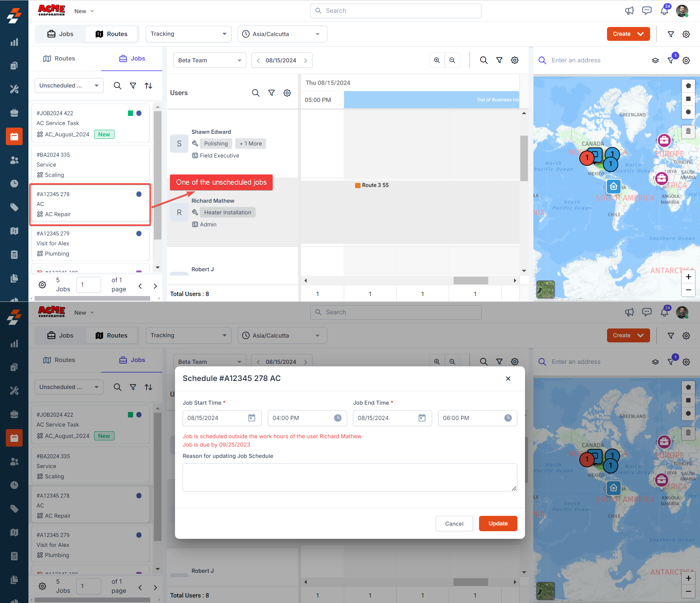Viewport: 700px width, 603px height.
Task: Click the clock icon for 04:00 PM
Action: (x=338, y=418)
